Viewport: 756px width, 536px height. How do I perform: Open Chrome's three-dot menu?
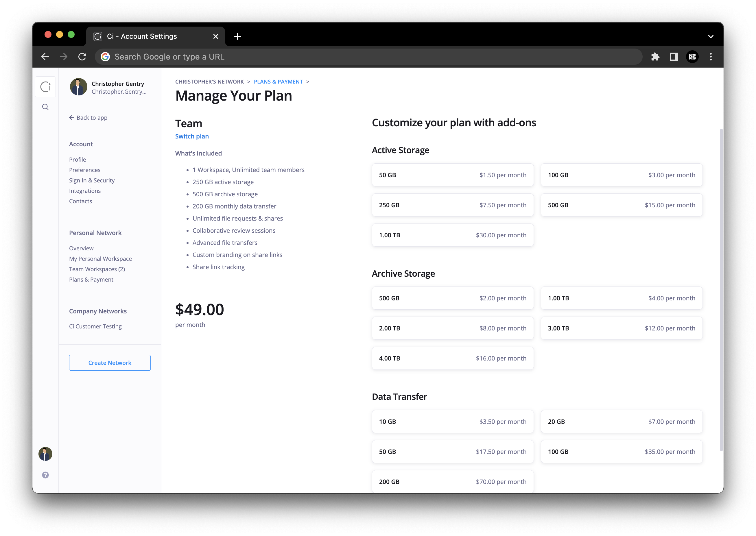coord(711,56)
